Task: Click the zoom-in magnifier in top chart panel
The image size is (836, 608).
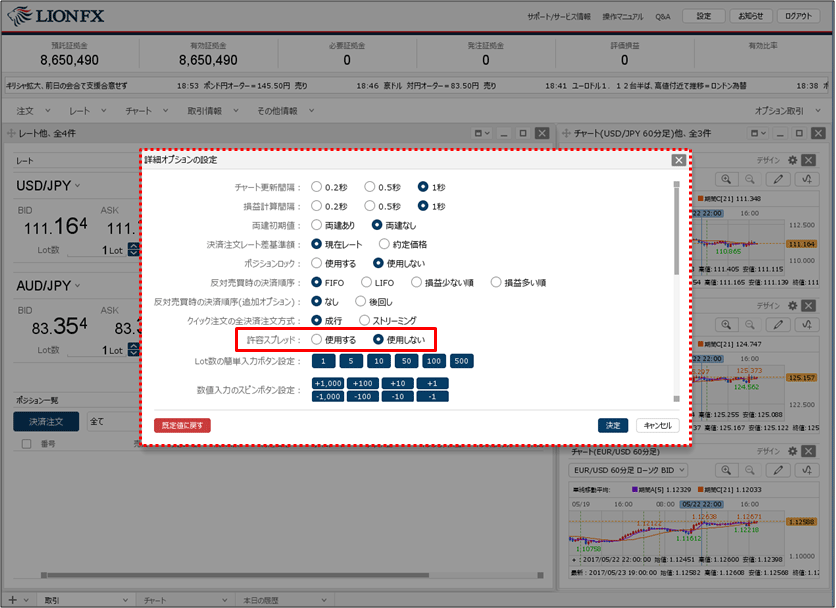Action: point(726,179)
